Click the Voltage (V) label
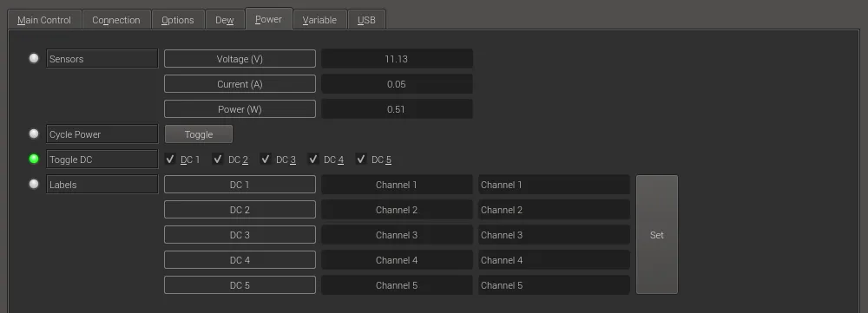The height and width of the screenshot is (313, 868). click(240, 59)
